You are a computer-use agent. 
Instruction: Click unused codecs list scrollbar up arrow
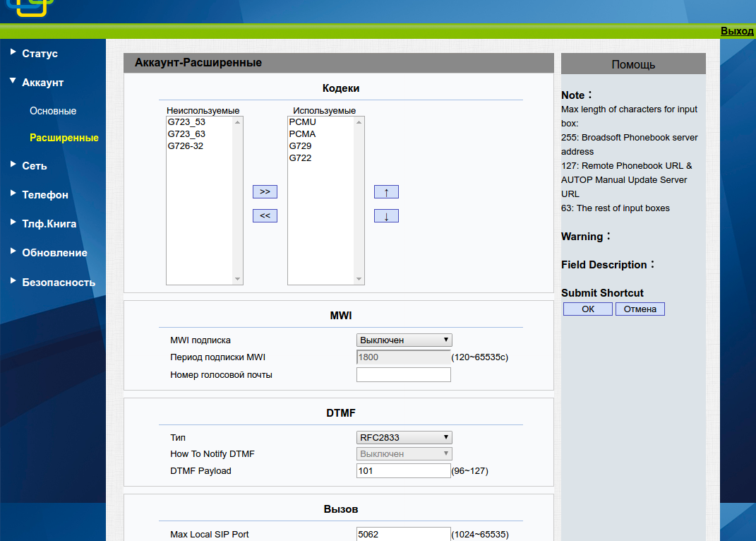(237, 123)
